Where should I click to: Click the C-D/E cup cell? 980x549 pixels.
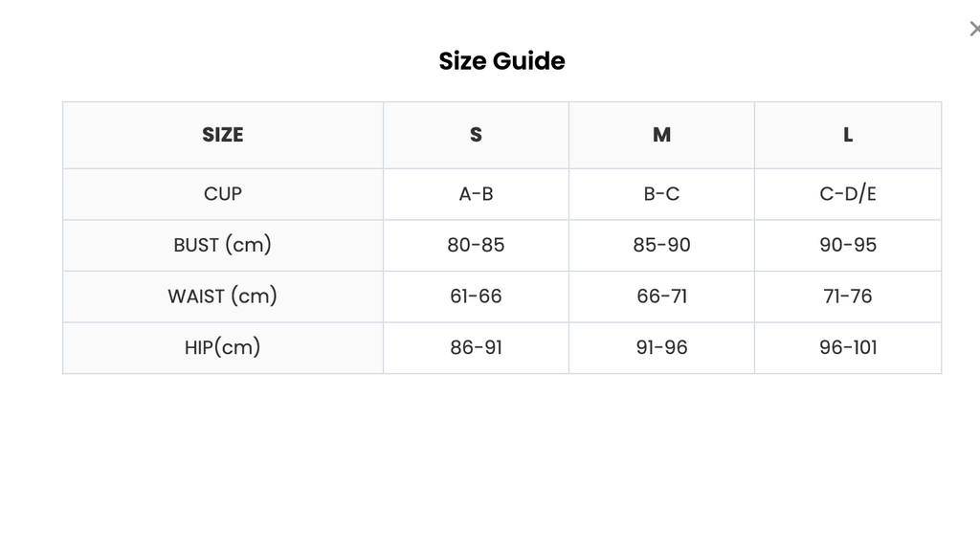(848, 194)
